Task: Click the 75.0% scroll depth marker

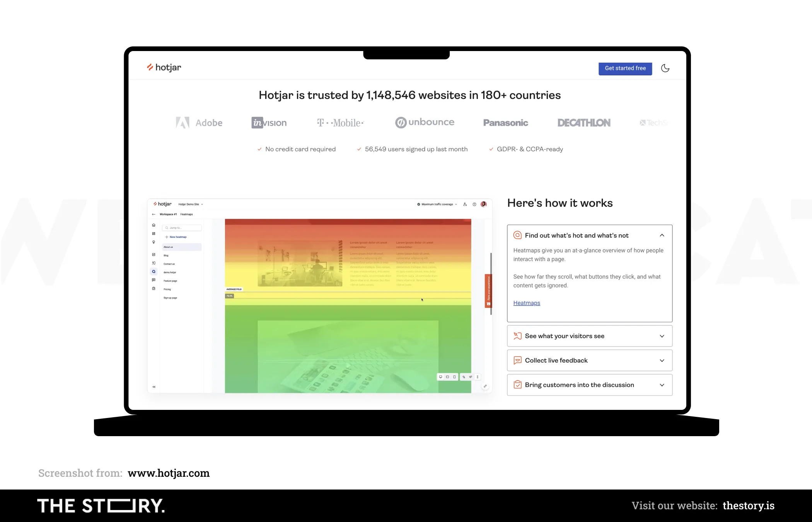Action: coord(230,296)
